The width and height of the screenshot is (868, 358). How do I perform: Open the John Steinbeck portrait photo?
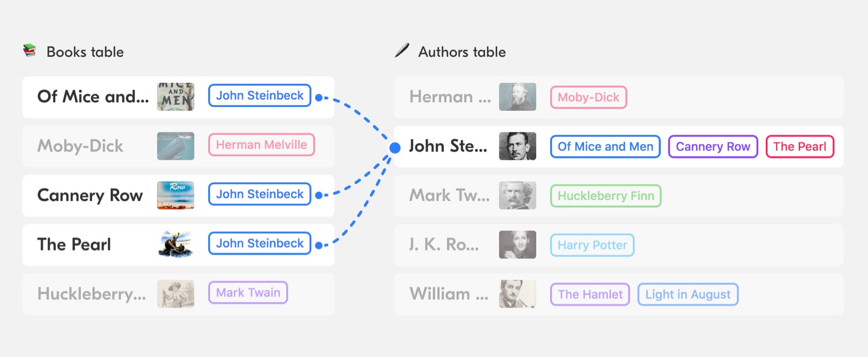click(517, 146)
